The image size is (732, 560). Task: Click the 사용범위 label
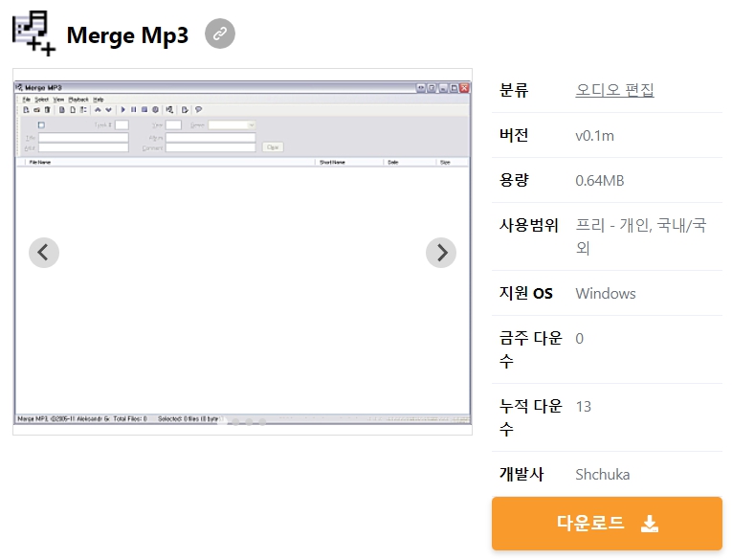pos(528,225)
